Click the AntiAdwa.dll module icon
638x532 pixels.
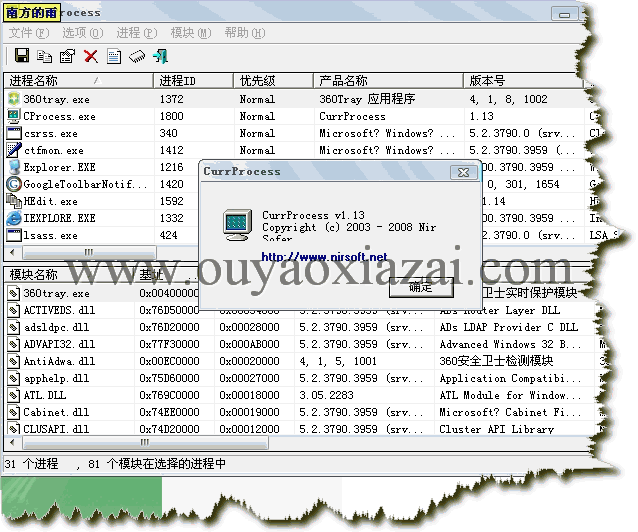tap(14, 361)
